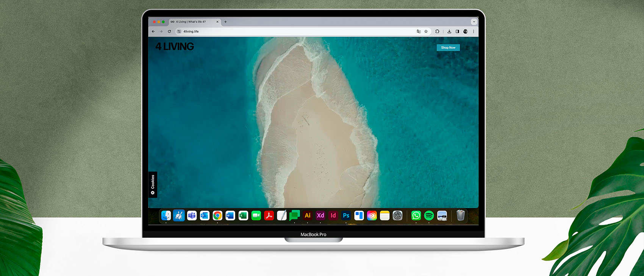Open a new browser tab
Image resolution: width=644 pixels, height=276 pixels.
(x=225, y=22)
